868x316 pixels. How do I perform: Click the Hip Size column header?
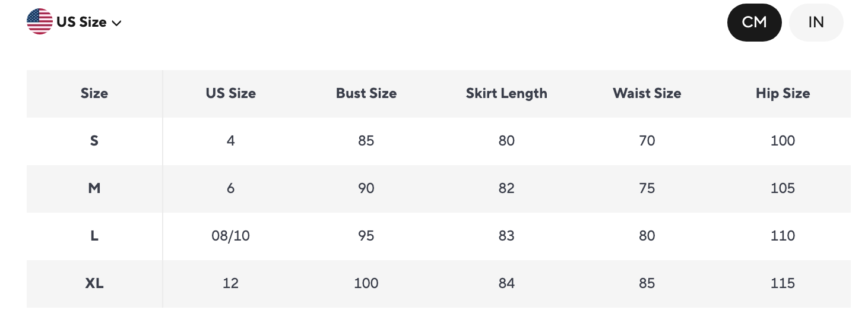point(783,94)
